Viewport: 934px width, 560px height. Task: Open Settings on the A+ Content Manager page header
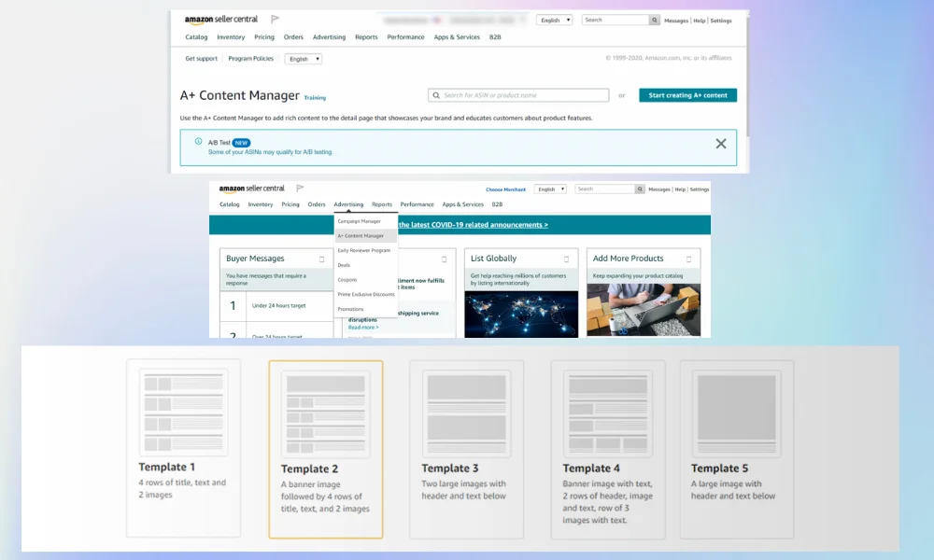[x=721, y=21]
